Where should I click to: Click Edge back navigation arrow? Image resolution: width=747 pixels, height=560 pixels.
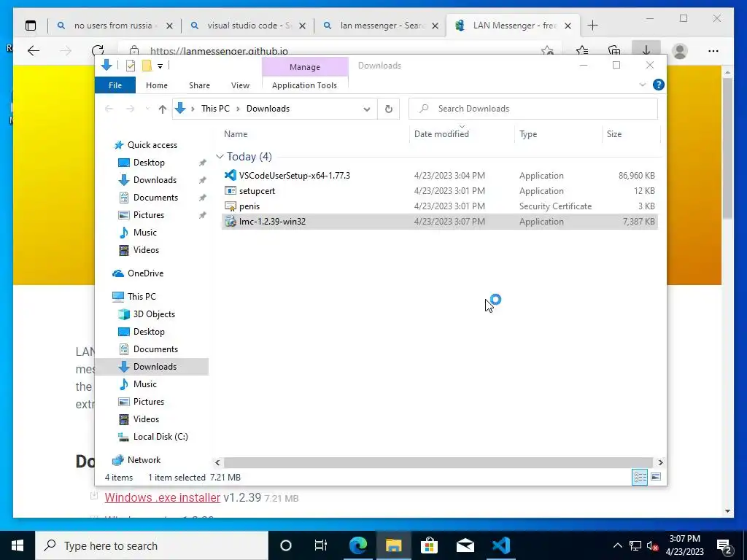click(x=34, y=51)
